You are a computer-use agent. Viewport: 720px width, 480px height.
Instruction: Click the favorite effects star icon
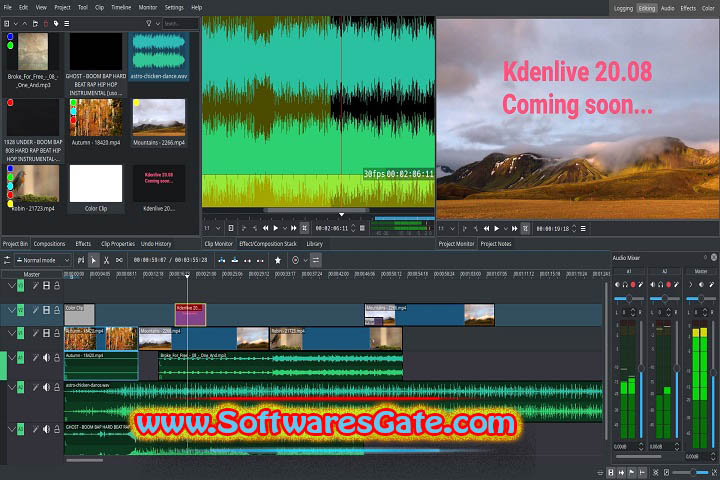[278, 260]
